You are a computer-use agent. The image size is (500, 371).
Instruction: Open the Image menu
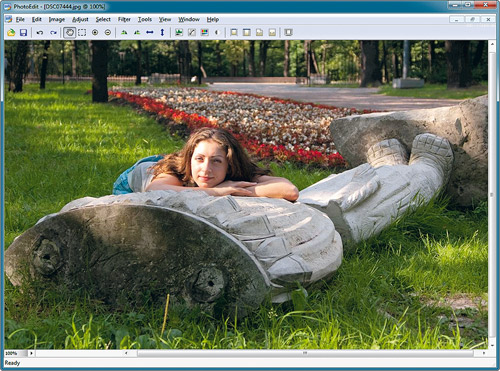coord(57,19)
